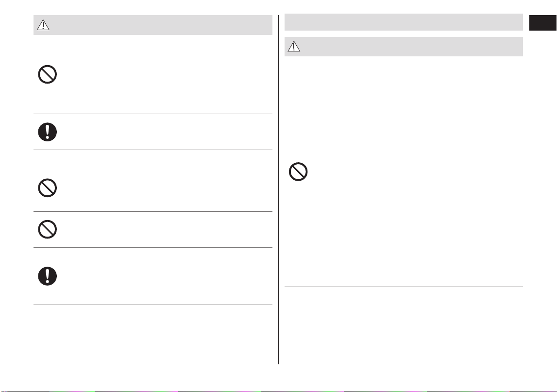Click the prohibition icon directly above the lower exclamation icon

[47, 229]
